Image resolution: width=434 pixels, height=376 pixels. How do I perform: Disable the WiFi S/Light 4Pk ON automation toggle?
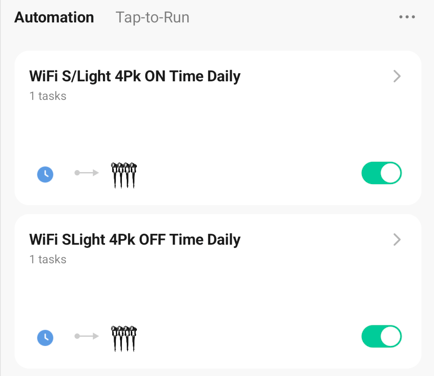coord(382,173)
